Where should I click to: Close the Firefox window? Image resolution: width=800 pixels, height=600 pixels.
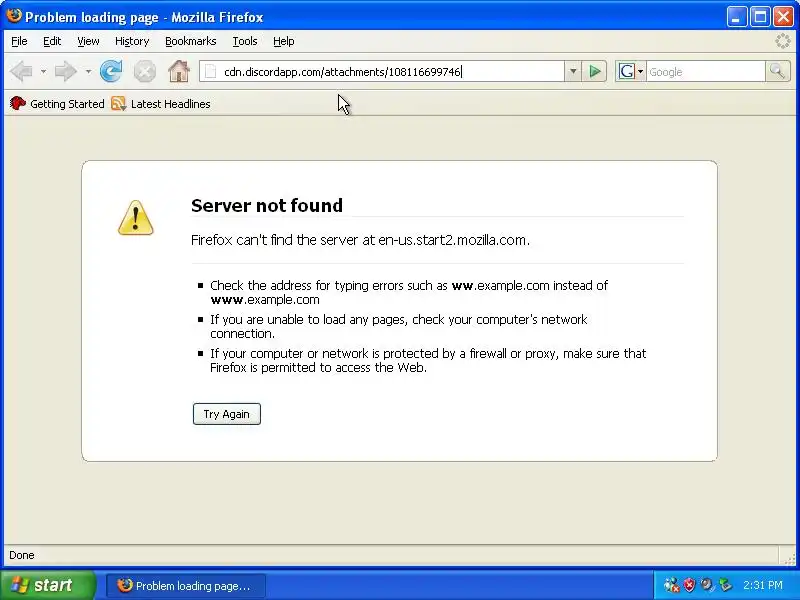tap(783, 17)
